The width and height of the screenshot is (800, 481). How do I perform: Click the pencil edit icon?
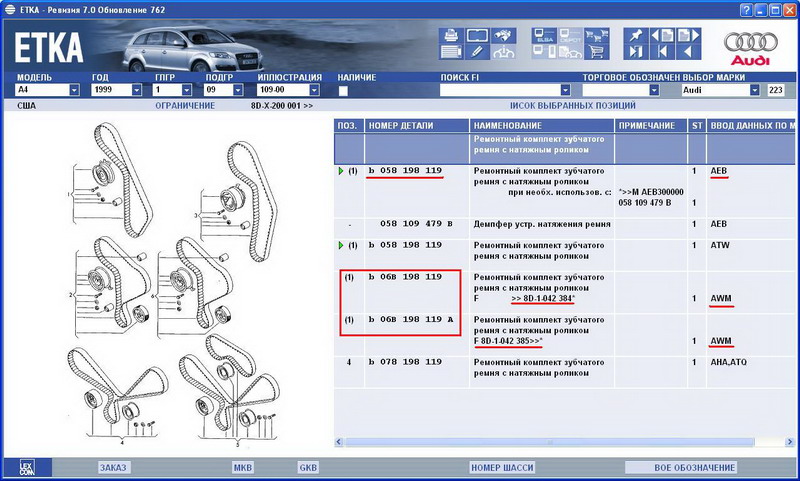[x=478, y=52]
